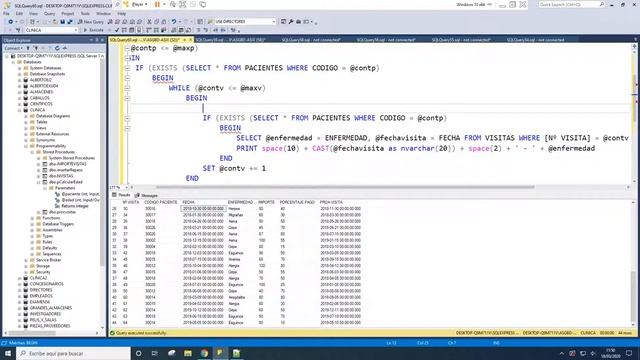Select the DIRECTORES database
Image resolution: width=640 pixels, height=360 pixels.
[x=41, y=290]
